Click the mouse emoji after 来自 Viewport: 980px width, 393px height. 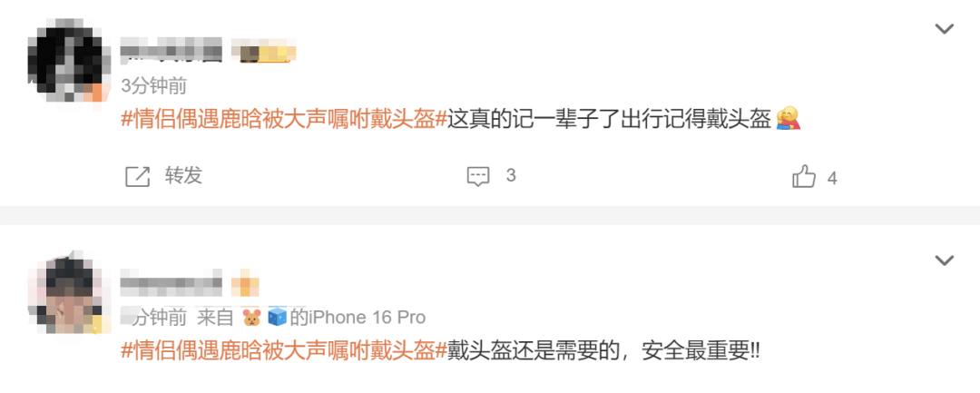point(251,318)
